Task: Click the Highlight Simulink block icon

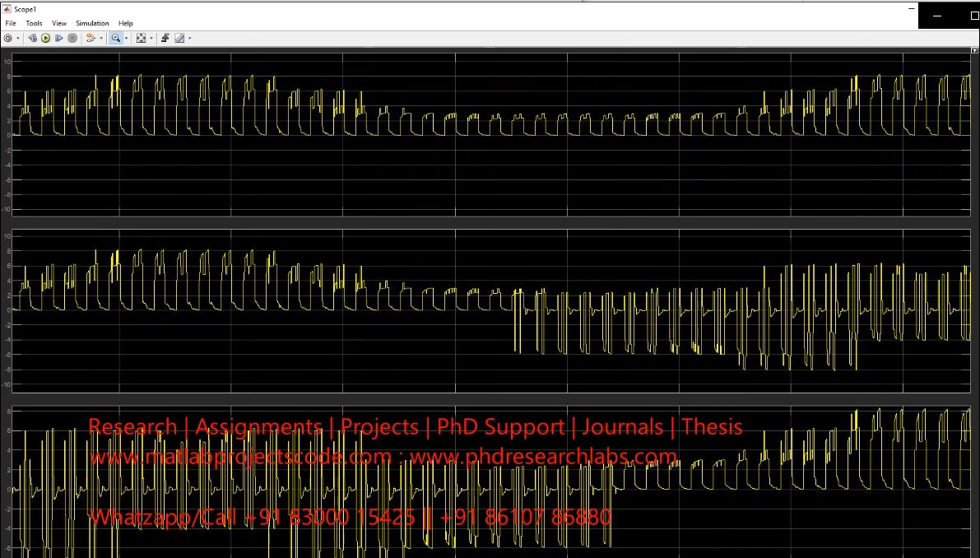Action: click(x=90, y=38)
